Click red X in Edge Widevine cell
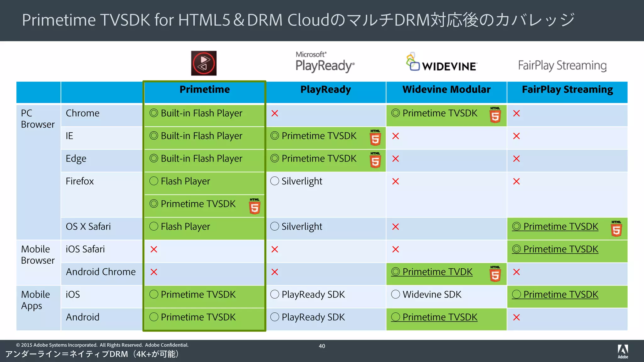This screenshot has width=644, height=362. pos(396,159)
